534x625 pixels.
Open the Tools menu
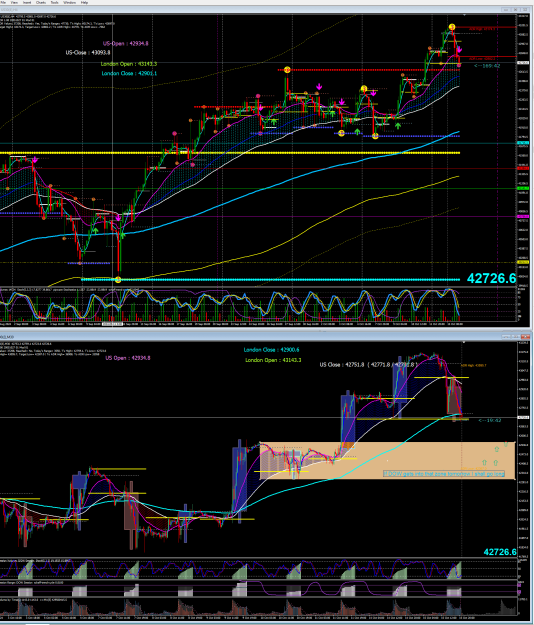pyautogui.click(x=55, y=2)
